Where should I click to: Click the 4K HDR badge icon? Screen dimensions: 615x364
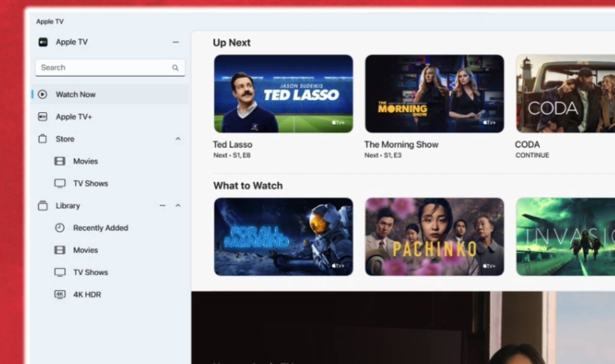click(x=60, y=294)
